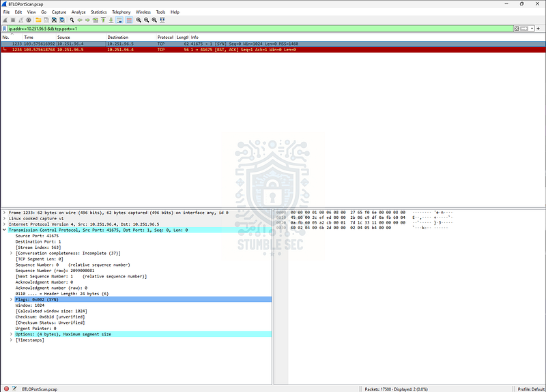The height and width of the screenshot is (392, 546).
Task: Find a packet with the magnifier icon
Action: (72, 20)
